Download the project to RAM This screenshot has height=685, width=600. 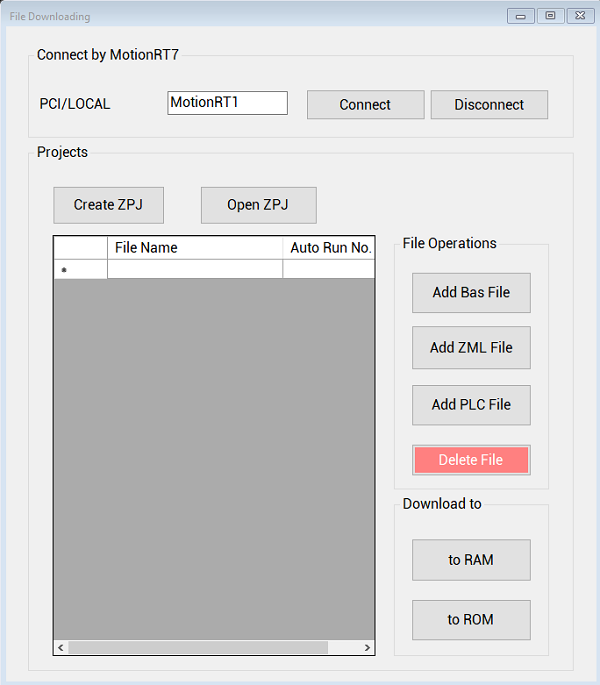pyautogui.click(x=471, y=560)
